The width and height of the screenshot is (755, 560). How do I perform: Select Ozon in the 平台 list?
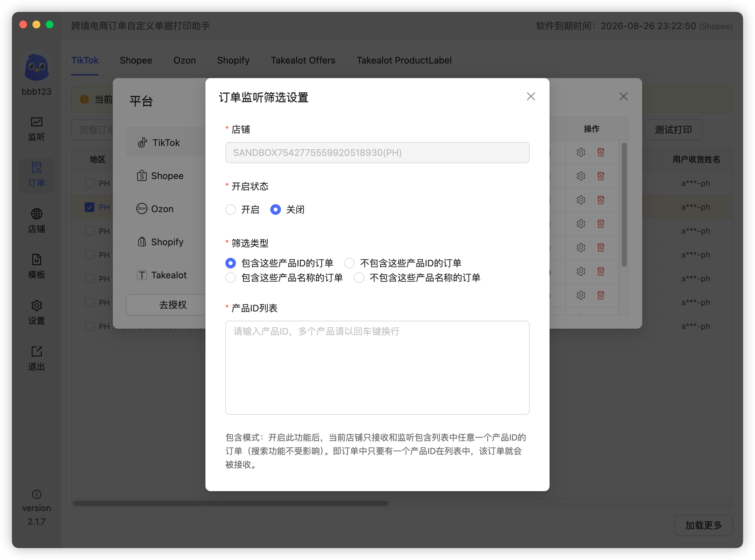pos(155,209)
